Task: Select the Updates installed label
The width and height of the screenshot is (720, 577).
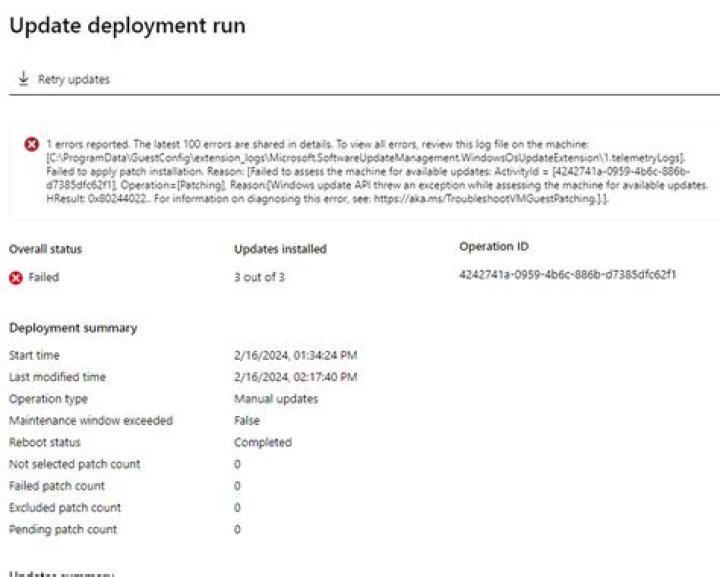Action: pyautogui.click(x=280, y=249)
